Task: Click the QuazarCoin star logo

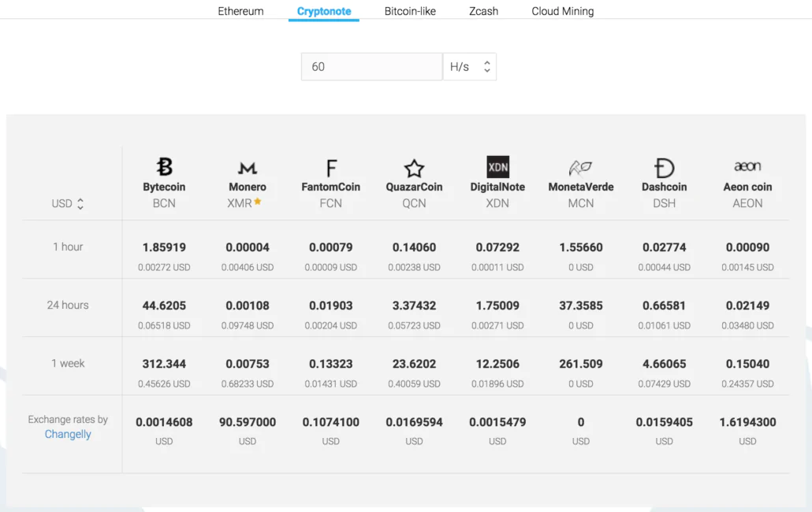Action: (x=414, y=166)
